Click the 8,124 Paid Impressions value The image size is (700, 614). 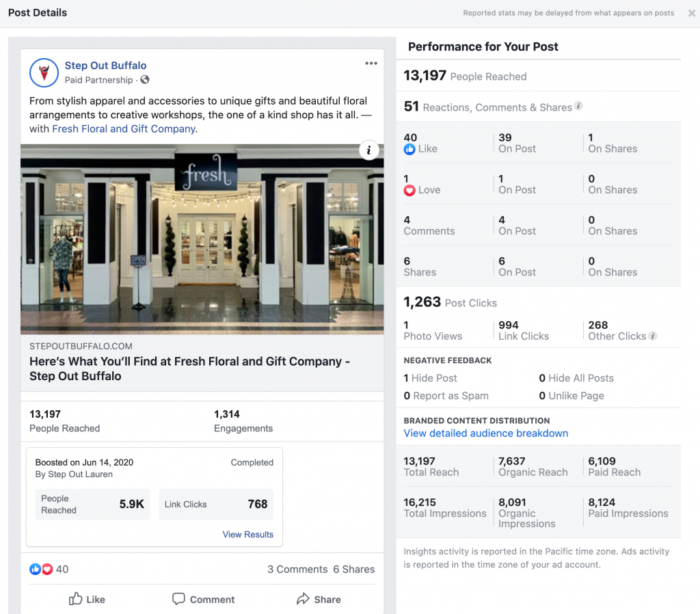coord(628,508)
